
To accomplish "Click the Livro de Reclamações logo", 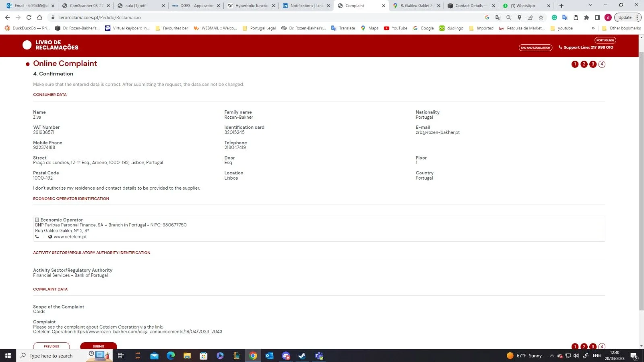I will coord(50,45).
